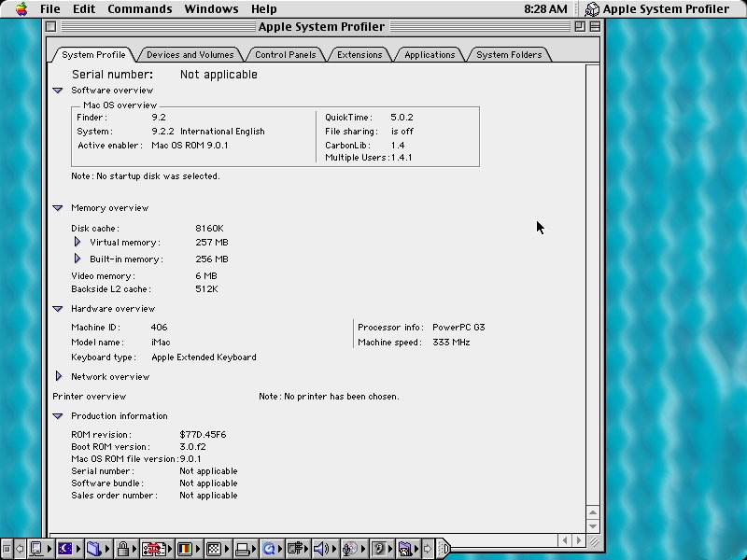Click Machine ID '406' value
Image resolution: width=747 pixels, height=560 pixels.
pos(159,328)
